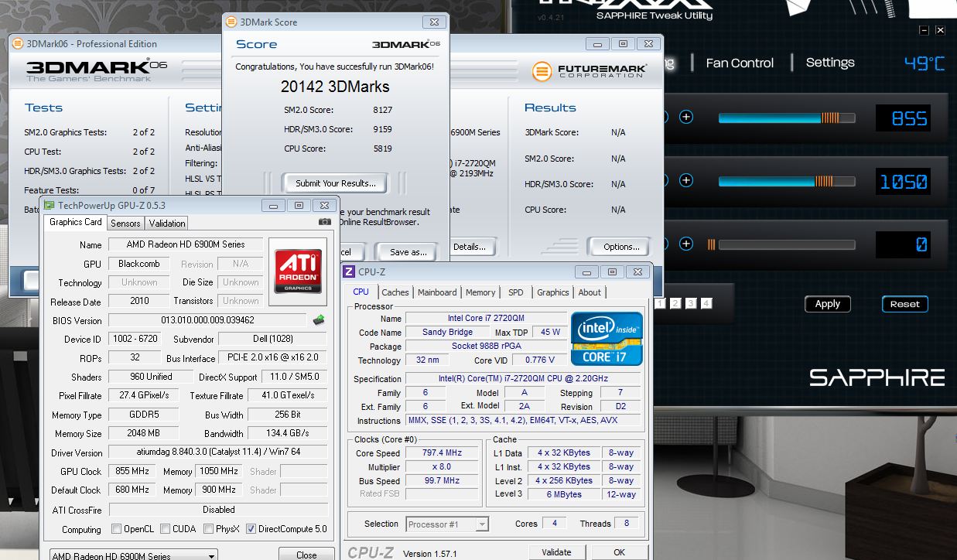The image size is (957, 560).
Task: Click the 855 clock value display
Action: click(903, 118)
